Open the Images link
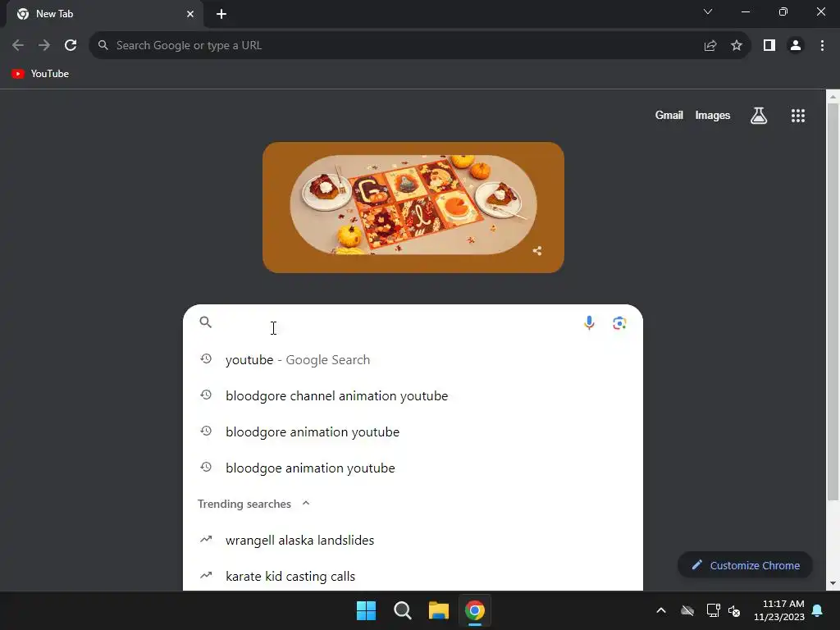This screenshot has height=630, width=840. coord(713,115)
